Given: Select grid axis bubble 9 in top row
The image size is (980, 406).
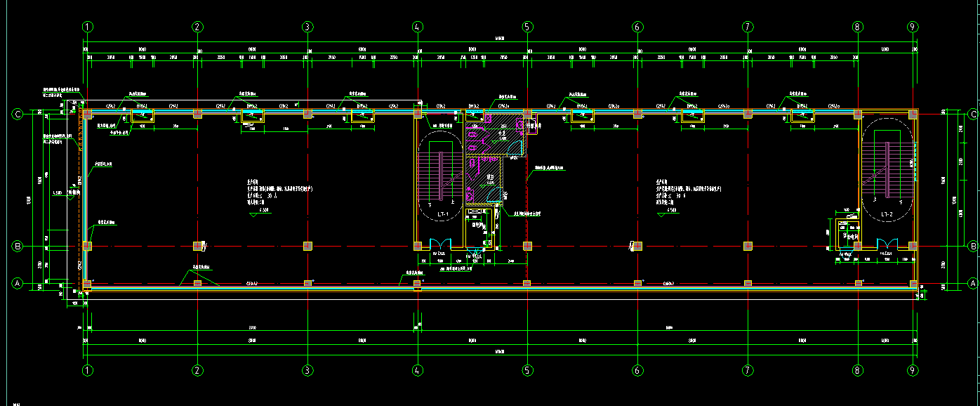Looking at the screenshot, I should 912,27.
